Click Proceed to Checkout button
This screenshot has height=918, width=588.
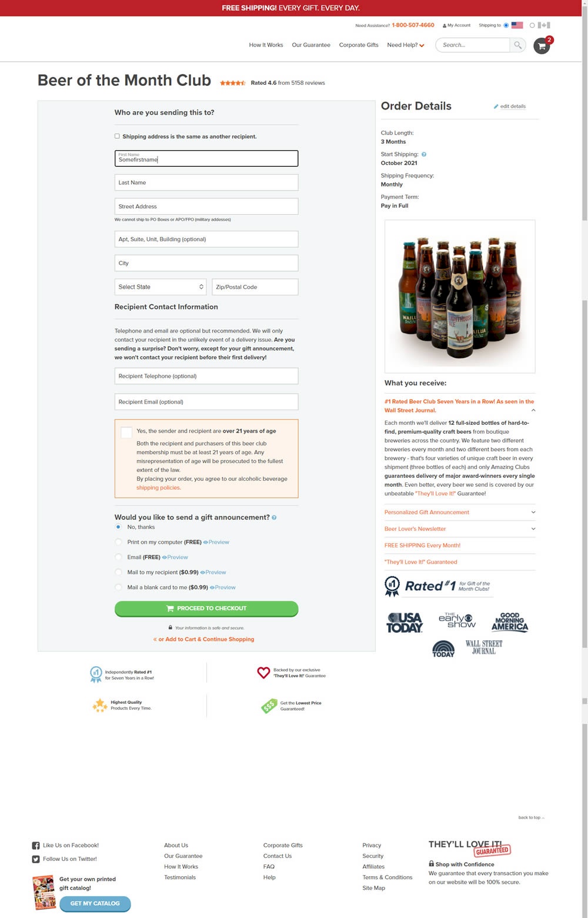(x=206, y=608)
